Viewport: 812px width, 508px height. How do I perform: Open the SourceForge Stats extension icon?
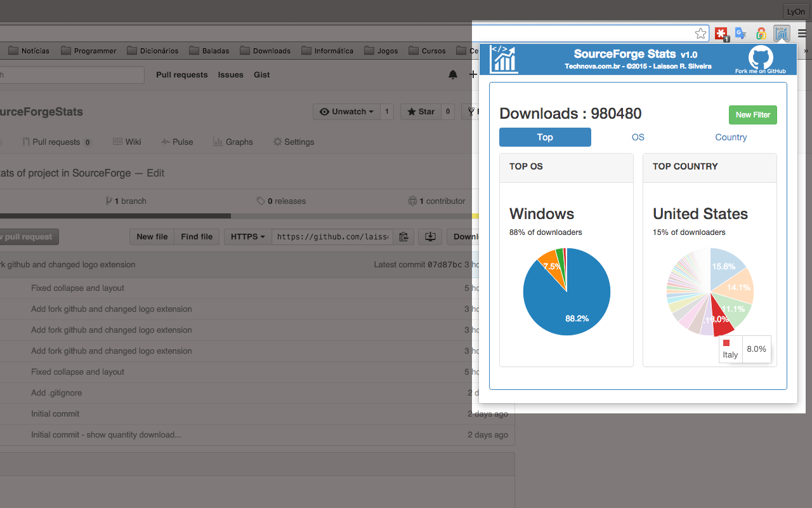pos(782,33)
